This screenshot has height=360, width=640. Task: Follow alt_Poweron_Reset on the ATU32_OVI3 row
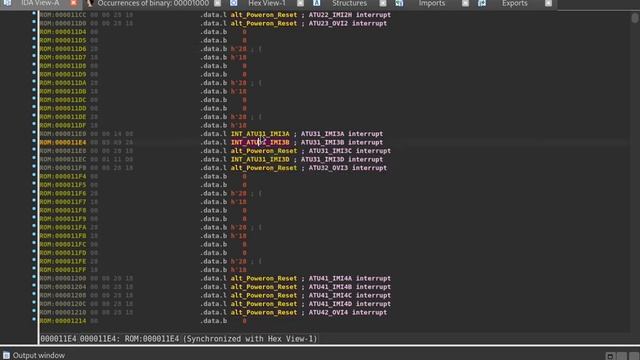coord(264,168)
